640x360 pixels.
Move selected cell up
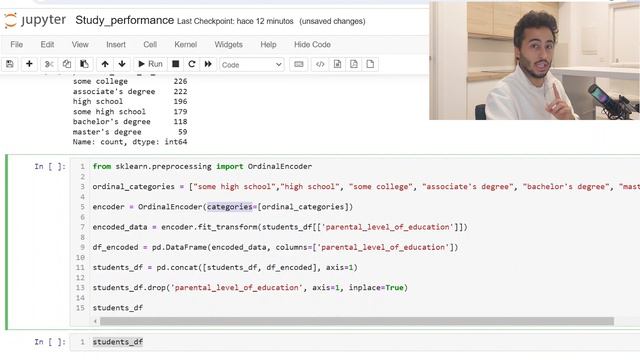tap(105, 64)
